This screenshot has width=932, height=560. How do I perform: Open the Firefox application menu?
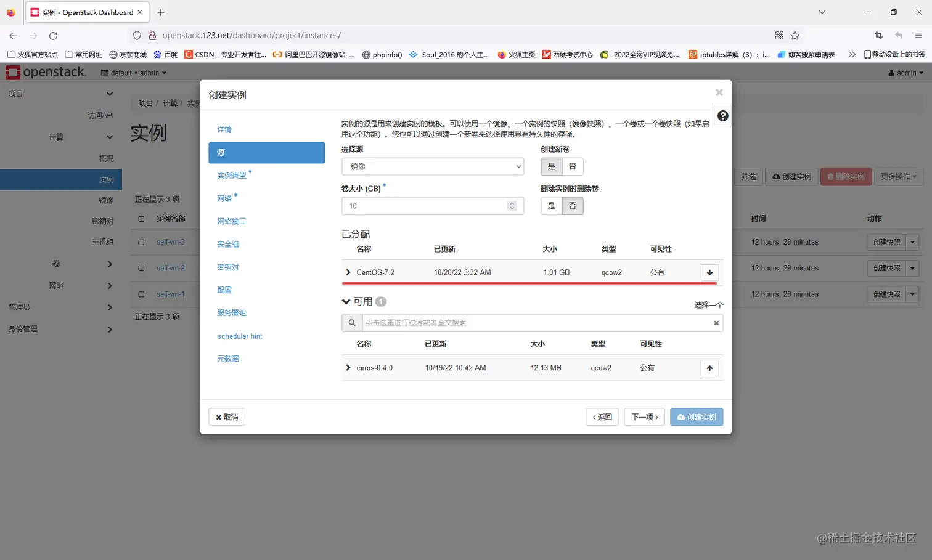(918, 36)
